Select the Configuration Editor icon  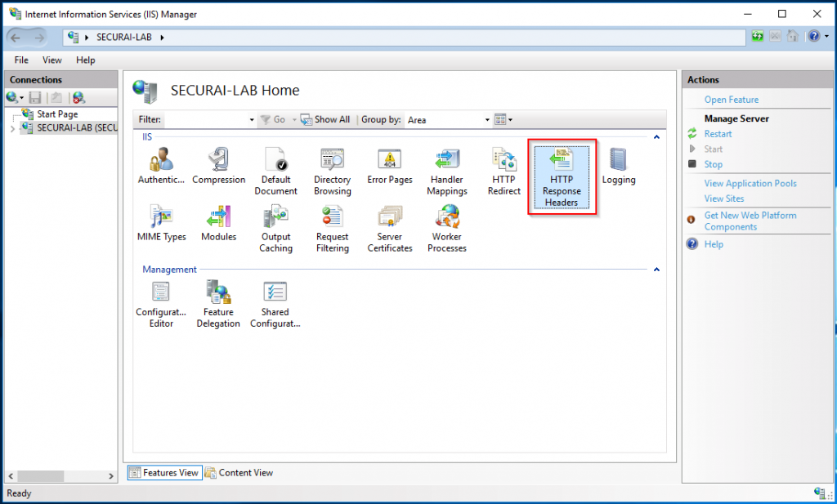(x=161, y=304)
